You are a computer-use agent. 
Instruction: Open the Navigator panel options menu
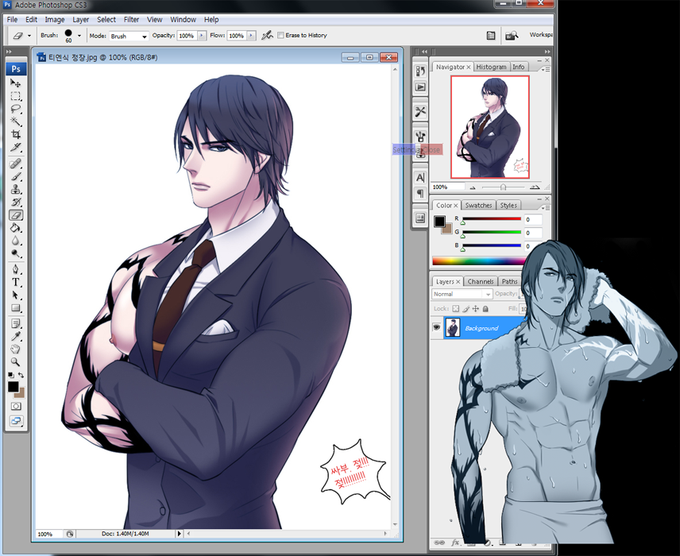[x=546, y=69]
